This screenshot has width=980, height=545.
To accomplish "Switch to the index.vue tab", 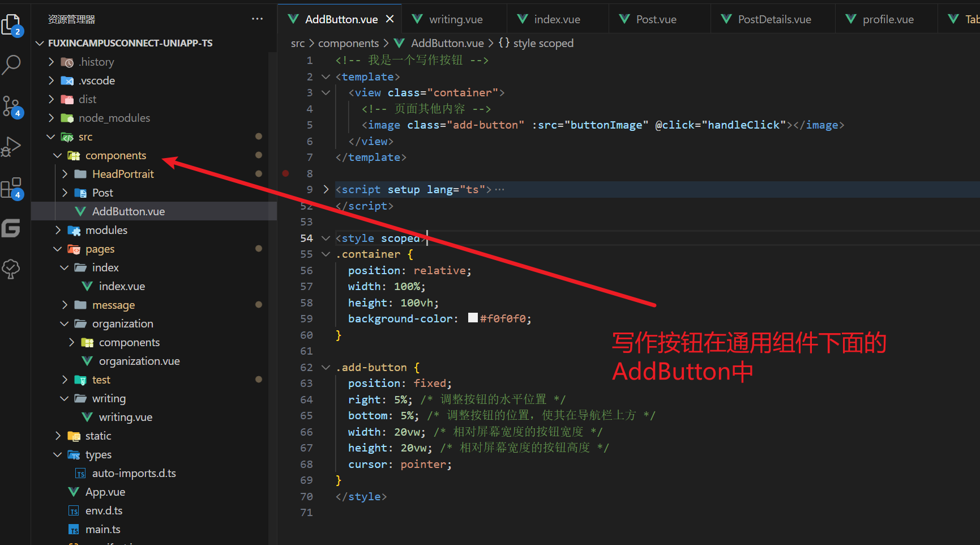I will click(558, 19).
